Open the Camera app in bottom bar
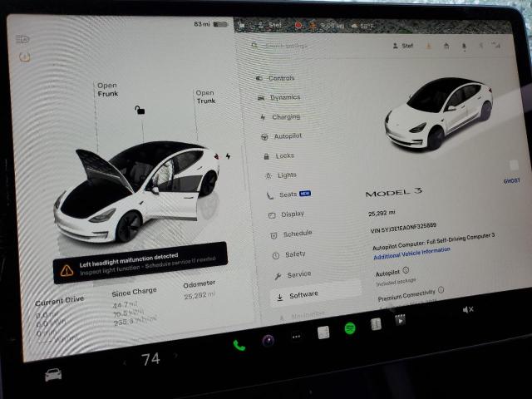 [268, 340]
